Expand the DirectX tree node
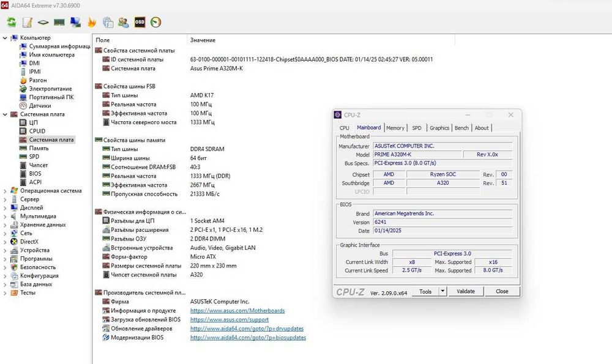Viewport: 612px width, 364px height. tap(5, 242)
